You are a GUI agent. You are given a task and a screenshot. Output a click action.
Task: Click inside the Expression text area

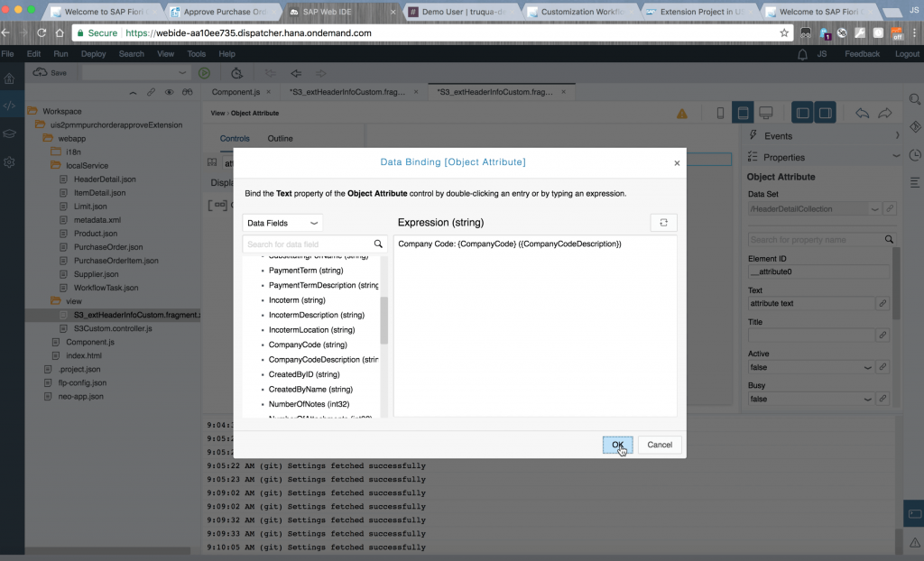[x=535, y=326]
